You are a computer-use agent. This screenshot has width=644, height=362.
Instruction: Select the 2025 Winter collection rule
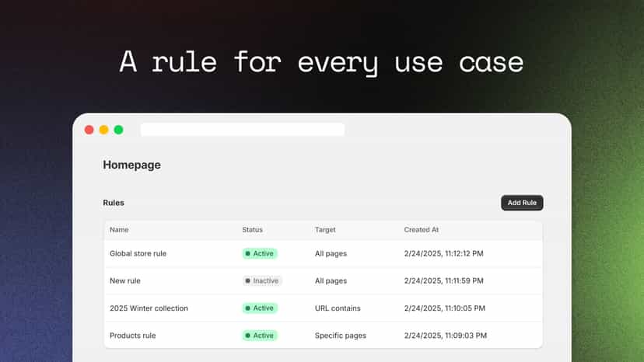(324, 308)
